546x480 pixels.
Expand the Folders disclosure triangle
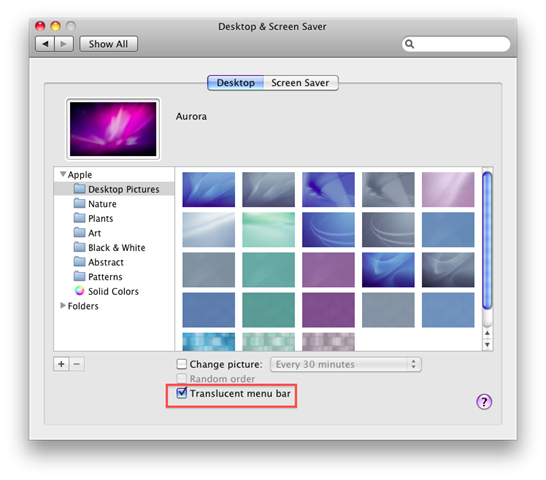click(x=63, y=305)
